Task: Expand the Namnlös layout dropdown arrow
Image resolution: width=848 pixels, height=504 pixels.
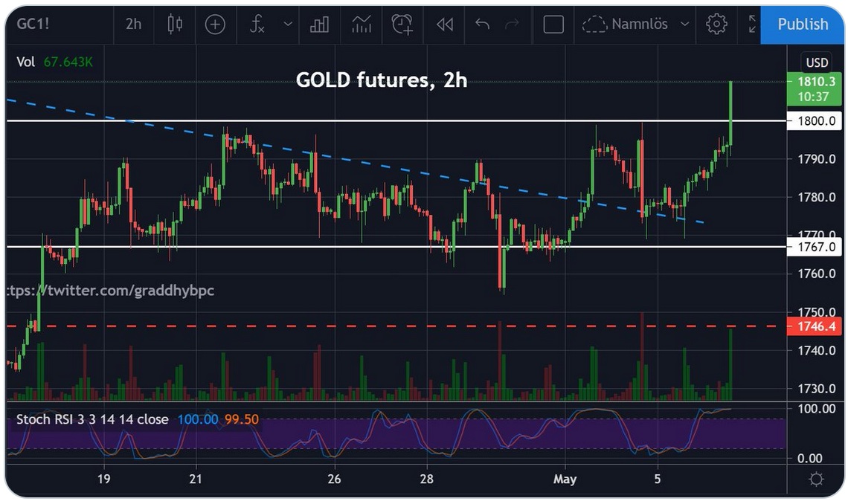Action: pyautogui.click(x=684, y=25)
